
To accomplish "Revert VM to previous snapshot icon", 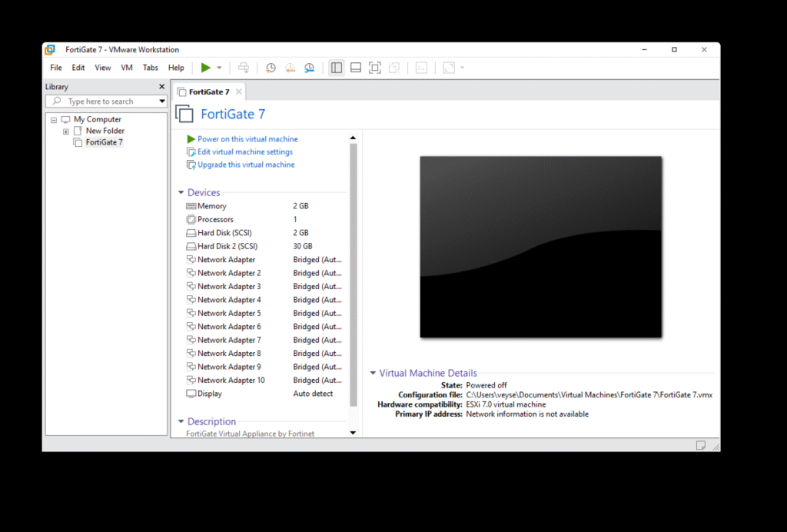I will (x=290, y=68).
